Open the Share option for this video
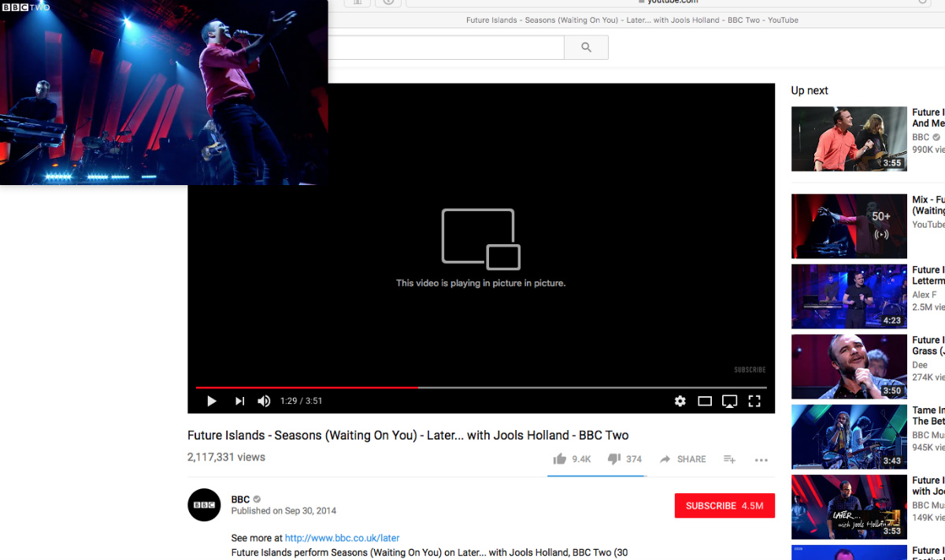945x560 pixels. click(683, 459)
